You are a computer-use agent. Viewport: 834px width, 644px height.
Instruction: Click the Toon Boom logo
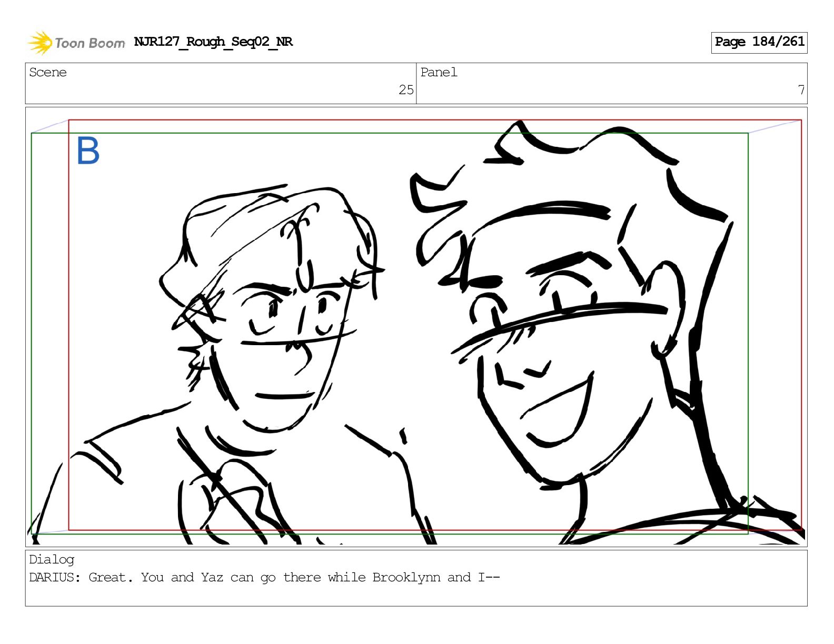click(x=76, y=43)
